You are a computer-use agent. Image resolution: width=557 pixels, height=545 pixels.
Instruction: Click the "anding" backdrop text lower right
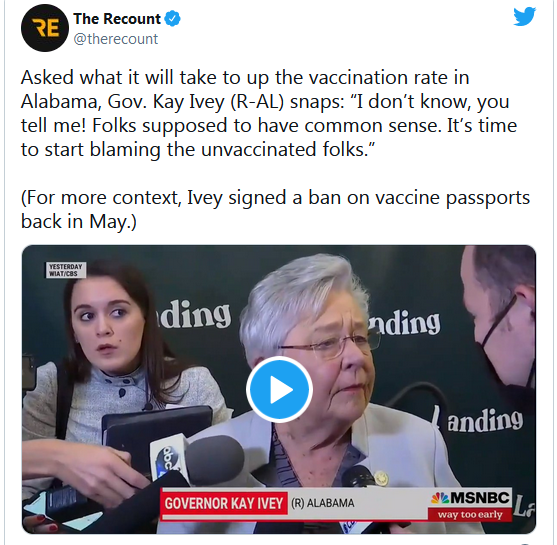[485, 421]
